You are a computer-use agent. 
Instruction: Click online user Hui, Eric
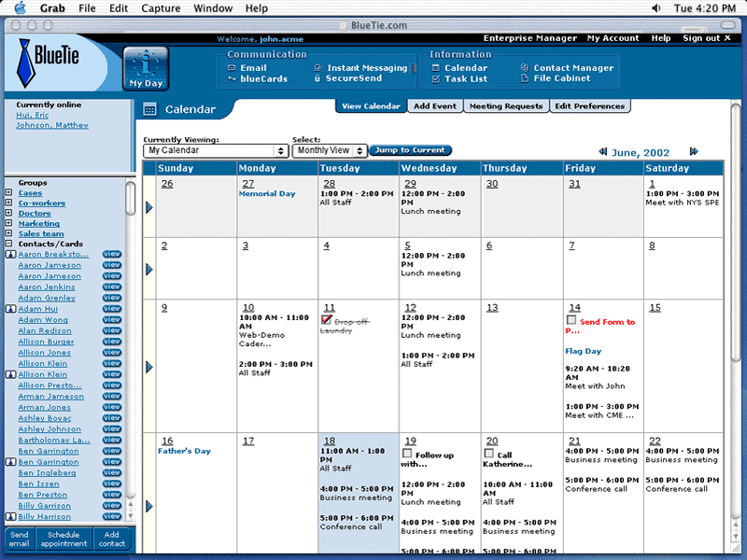point(33,115)
